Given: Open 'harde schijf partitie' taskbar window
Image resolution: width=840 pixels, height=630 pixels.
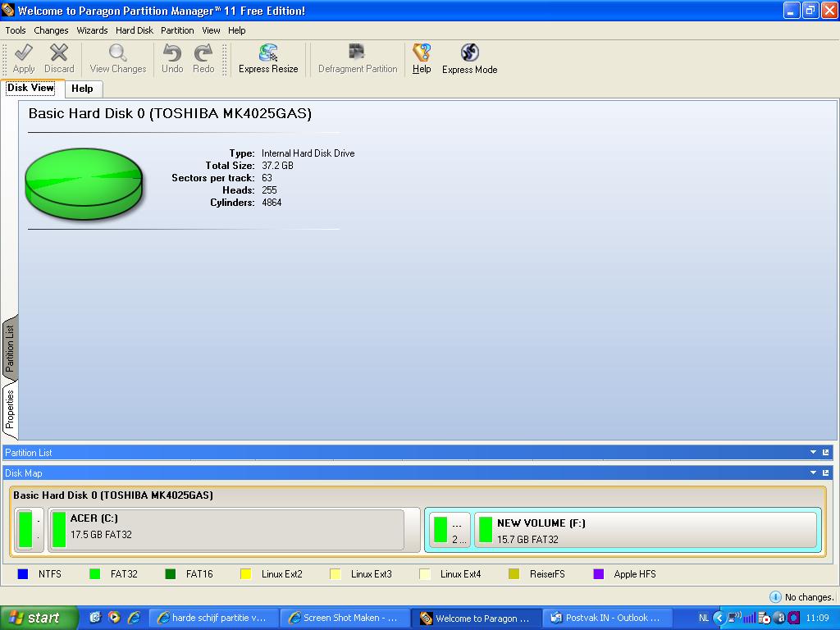Looking at the screenshot, I should tap(213, 618).
